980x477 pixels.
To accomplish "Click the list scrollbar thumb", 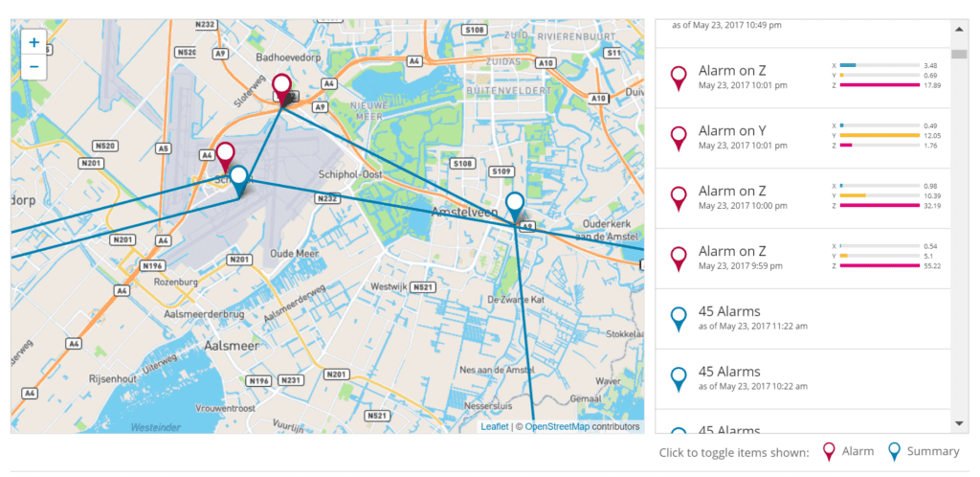I will [959, 54].
